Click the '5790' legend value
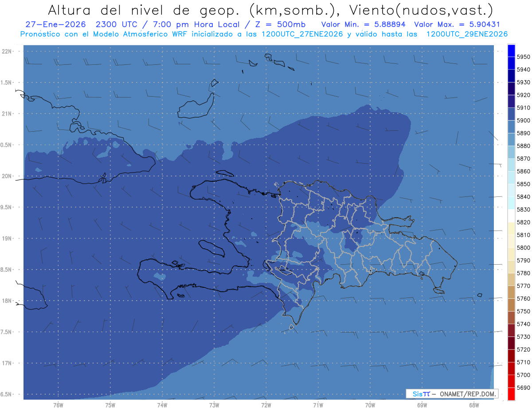Screen dimensions: 532x411 [x=524, y=261]
